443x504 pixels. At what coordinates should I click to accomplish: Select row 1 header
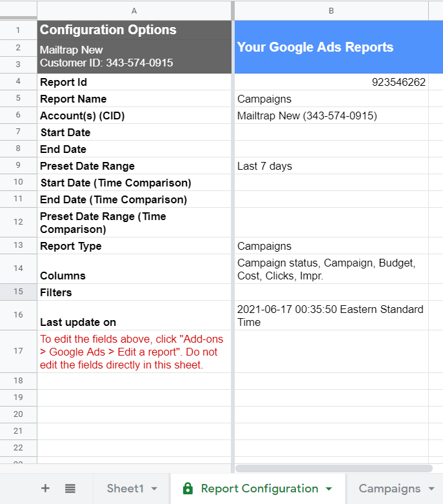[x=18, y=30]
